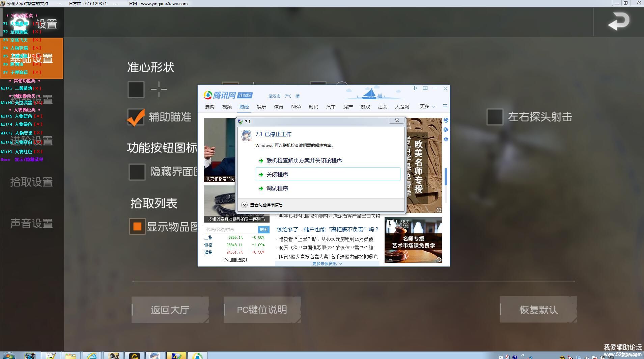Image resolution: width=644 pixels, height=359 pixels.
Task: Open the file explorer folder taskbar icon
Action: (71, 356)
